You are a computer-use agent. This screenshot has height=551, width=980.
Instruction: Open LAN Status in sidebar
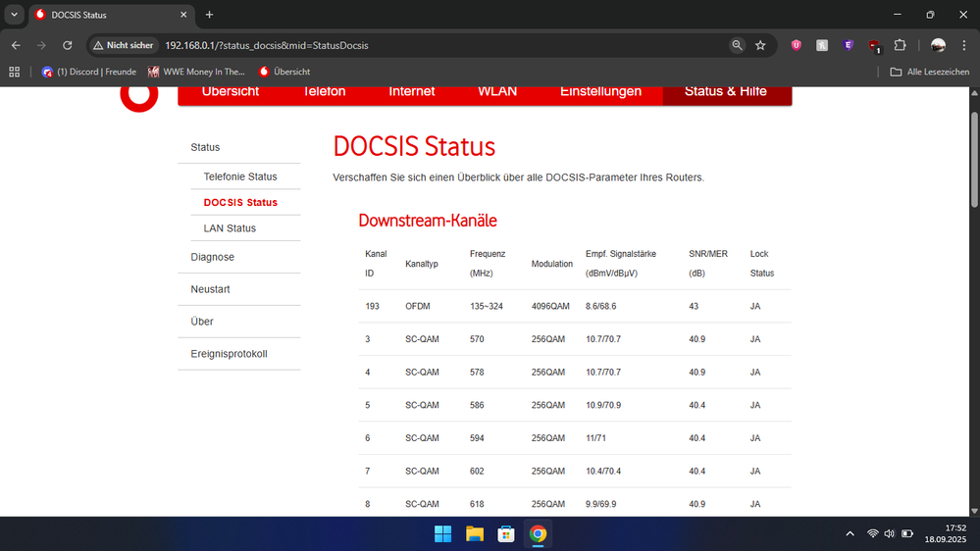pyautogui.click(x=230, y=228)
